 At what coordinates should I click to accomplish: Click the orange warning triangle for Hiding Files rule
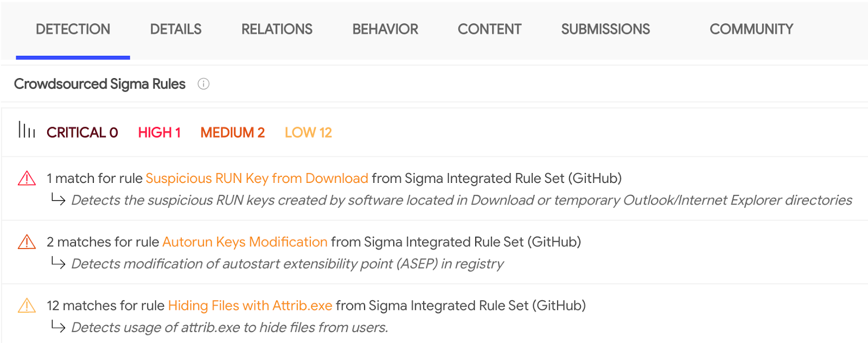(x=27, y=305)
